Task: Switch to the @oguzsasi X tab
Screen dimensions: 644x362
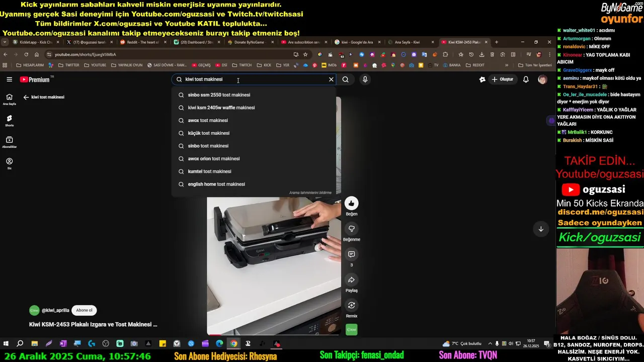Action: point(89,42)
